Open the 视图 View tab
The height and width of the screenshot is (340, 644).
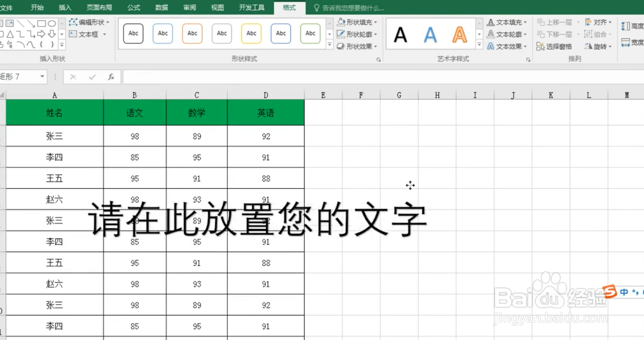218,8
